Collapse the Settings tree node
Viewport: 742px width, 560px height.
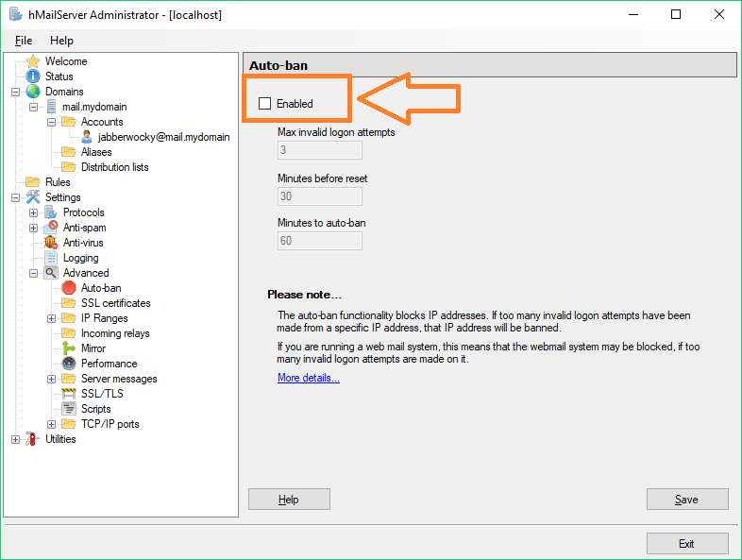[16, 197]
